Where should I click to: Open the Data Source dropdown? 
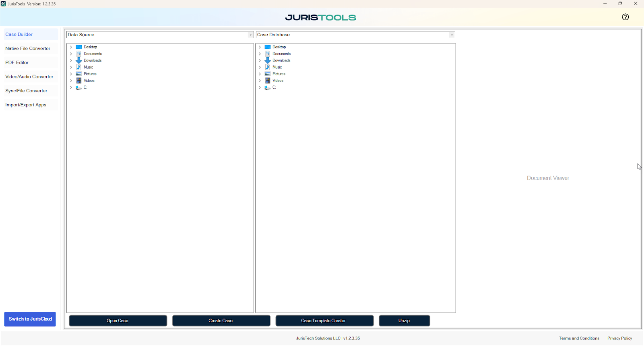tap(250, 35)
